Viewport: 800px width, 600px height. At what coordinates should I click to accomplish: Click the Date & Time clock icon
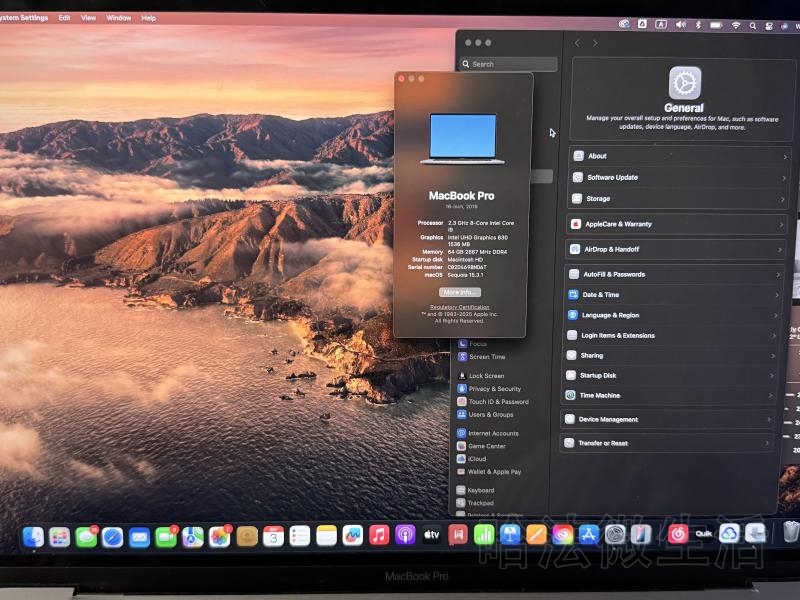pos(574,295)
